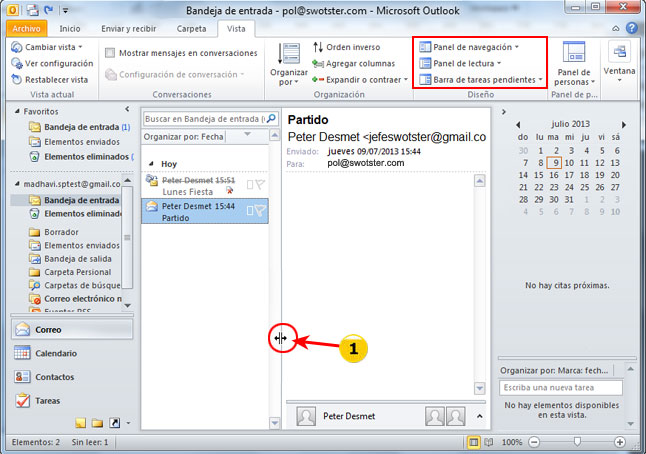Click the category box on the Partido message
The height and width of the screenshot is (454, 646).
tap(250, 211)
